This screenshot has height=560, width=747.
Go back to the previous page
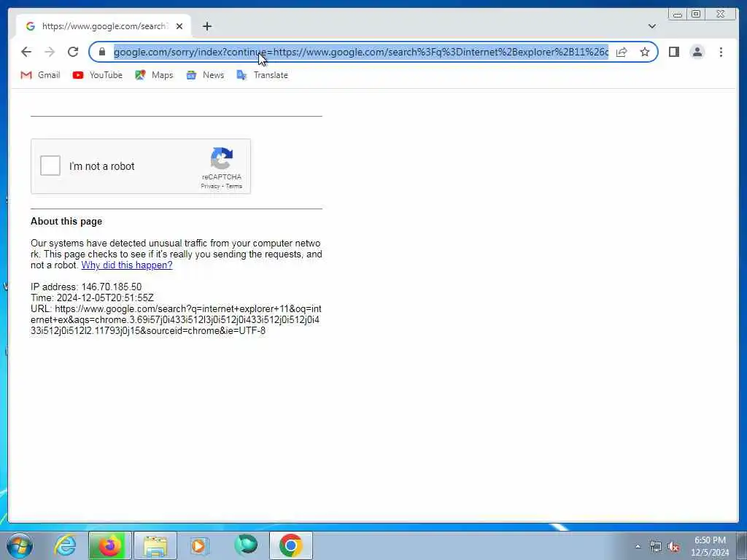[26, 52]
